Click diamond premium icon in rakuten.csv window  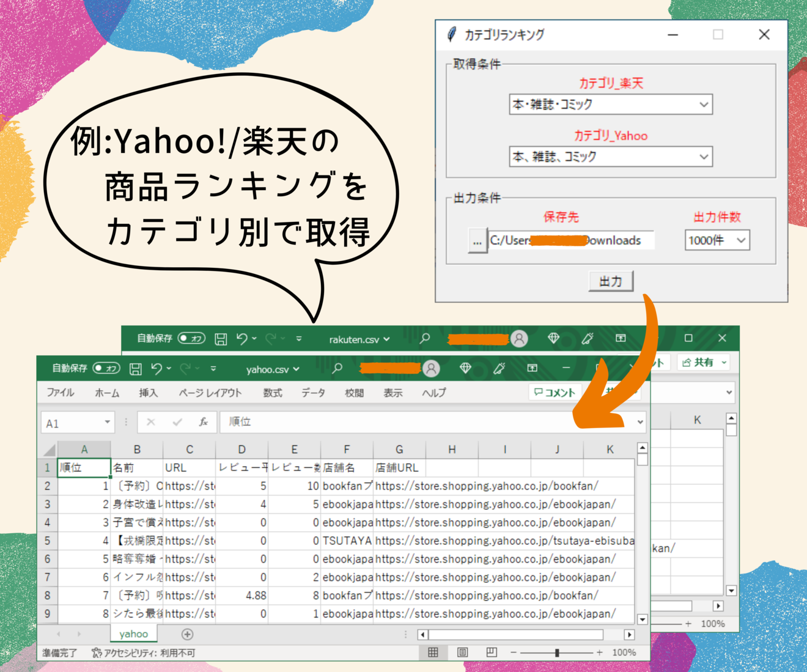553,338
